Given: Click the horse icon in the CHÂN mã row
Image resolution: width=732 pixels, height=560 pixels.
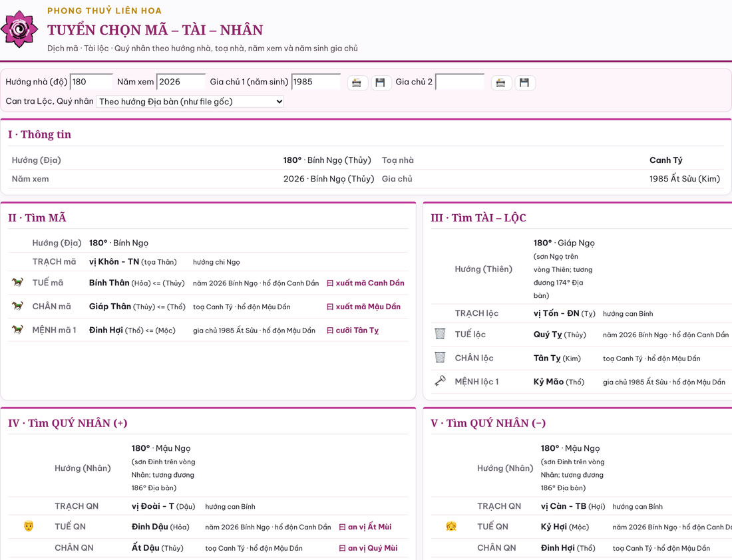Looking at the screenshot, I should (18, 306).
